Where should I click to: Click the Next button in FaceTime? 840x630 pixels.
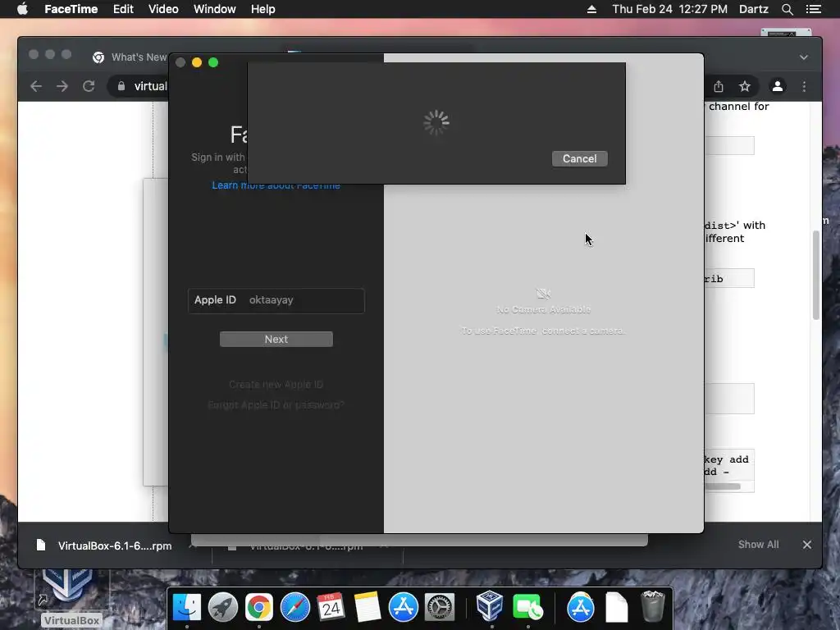tap(276, 339)
